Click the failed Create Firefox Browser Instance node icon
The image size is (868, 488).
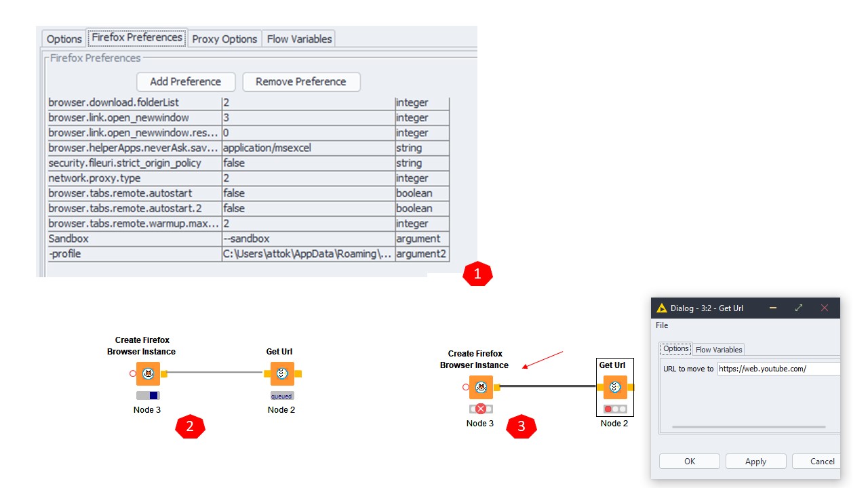pyautogui.click(x=481, y=388)
